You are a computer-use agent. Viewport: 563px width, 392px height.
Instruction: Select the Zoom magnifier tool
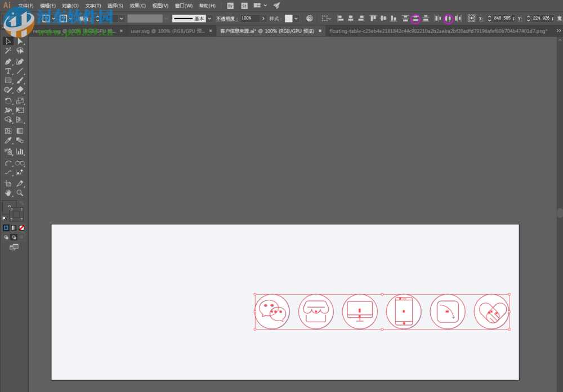coord(20,193)
